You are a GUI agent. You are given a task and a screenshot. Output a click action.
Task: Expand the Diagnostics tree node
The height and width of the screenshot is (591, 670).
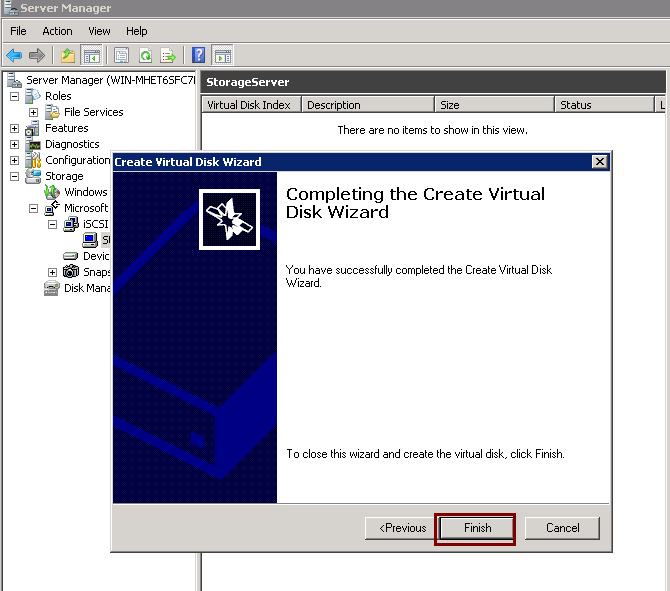(14, 144)
